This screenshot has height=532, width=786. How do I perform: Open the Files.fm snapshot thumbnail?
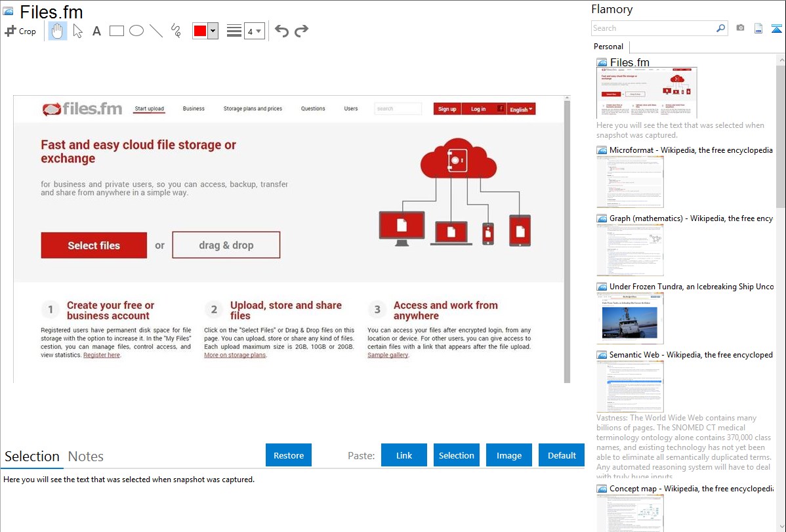click(x=647, y=92)
